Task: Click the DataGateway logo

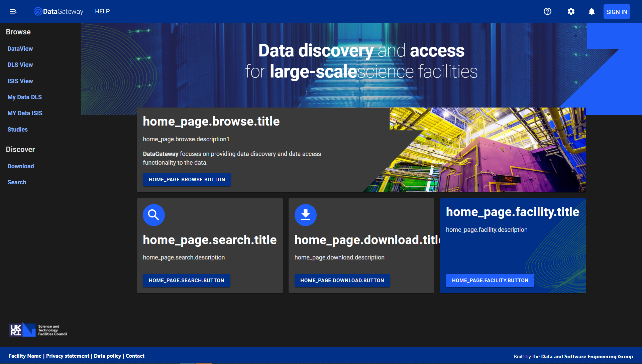Action: pos(58,11)
